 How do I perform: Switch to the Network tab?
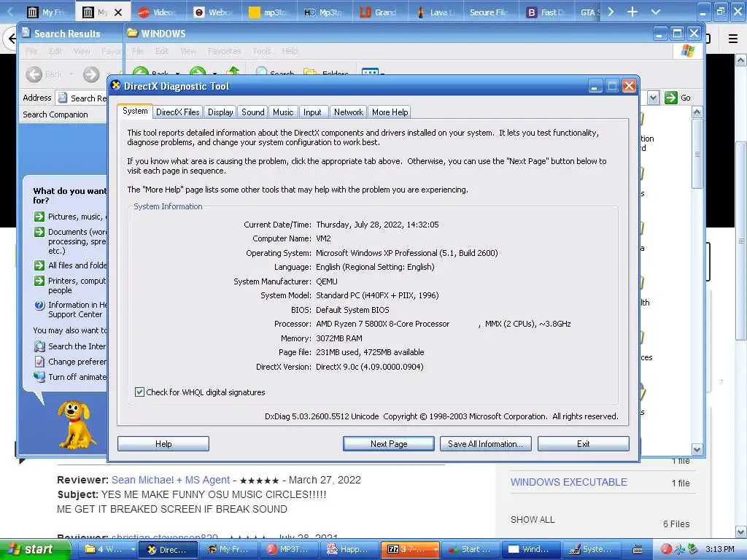click(348, 112)
